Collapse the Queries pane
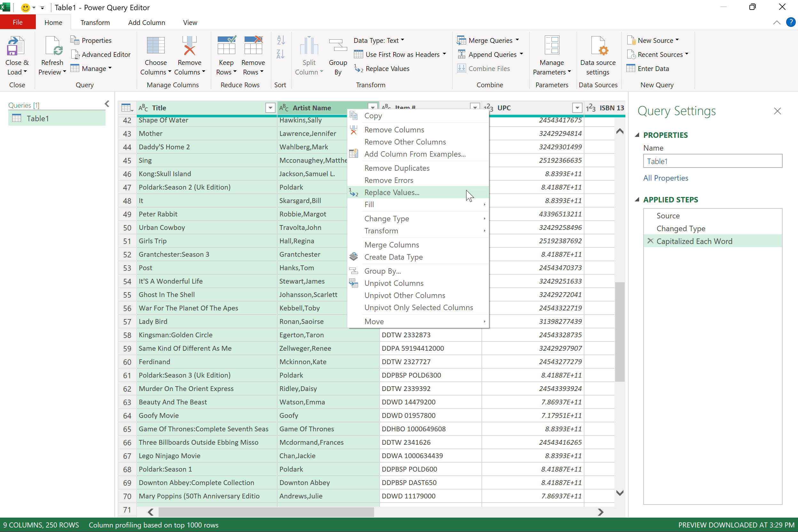 click(107, 104)
